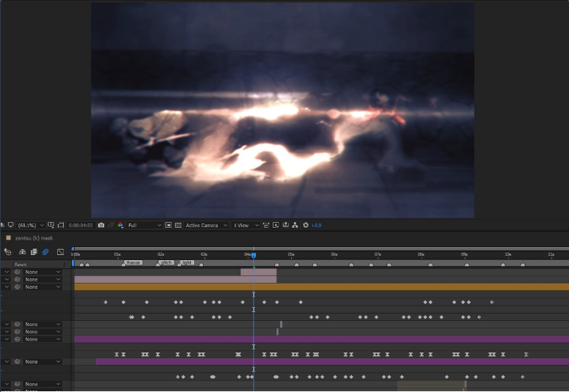Toggle the transparency grid icon

(178, 225)
